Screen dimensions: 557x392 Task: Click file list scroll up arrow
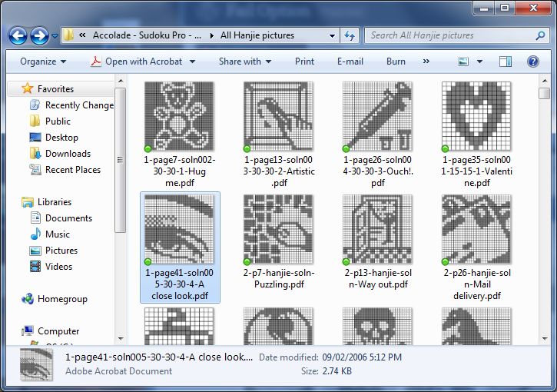pyautogui.click(x=545, y=81)
